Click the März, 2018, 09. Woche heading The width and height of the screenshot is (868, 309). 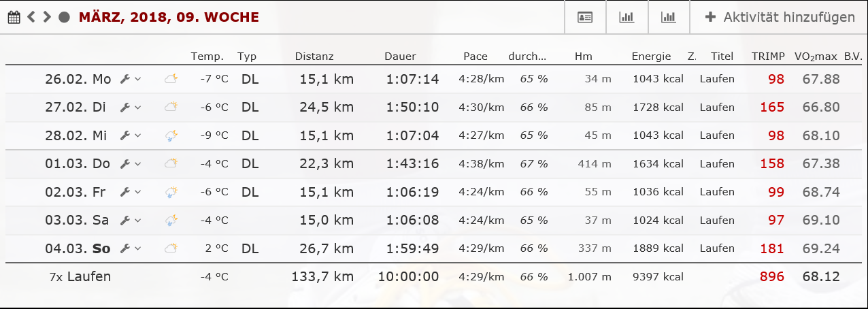pyautogui.click(x=169, y=17)
